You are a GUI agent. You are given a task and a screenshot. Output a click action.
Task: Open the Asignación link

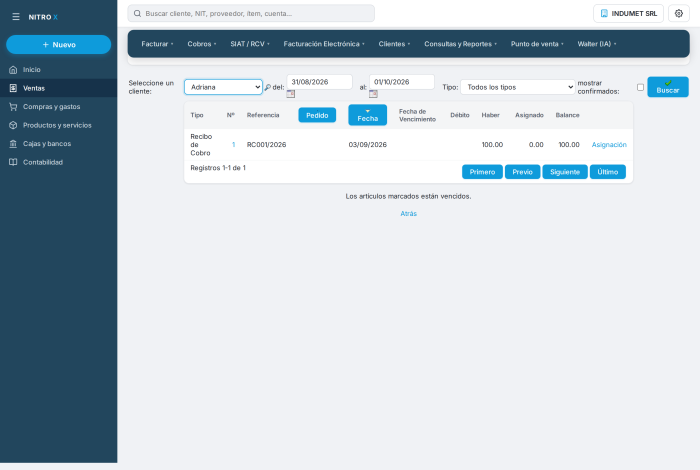[609, 145]
